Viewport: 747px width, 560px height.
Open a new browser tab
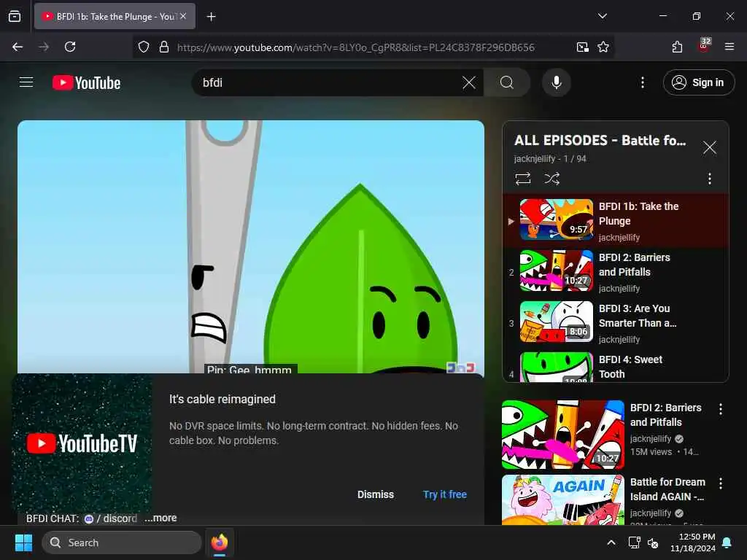click(x=211, y=17)
